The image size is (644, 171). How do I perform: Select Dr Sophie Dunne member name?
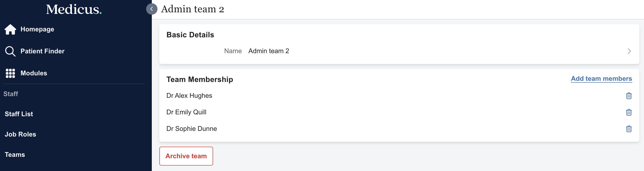tap(191, 129)
